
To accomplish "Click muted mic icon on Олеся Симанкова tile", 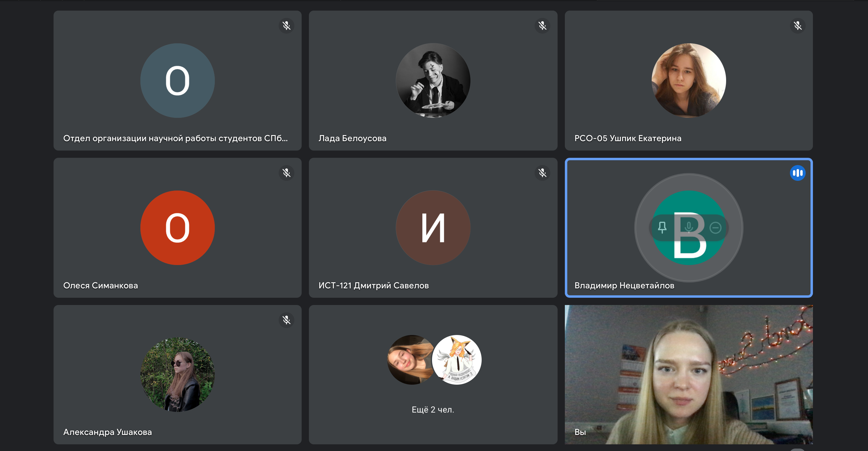I will coord(287,173).
